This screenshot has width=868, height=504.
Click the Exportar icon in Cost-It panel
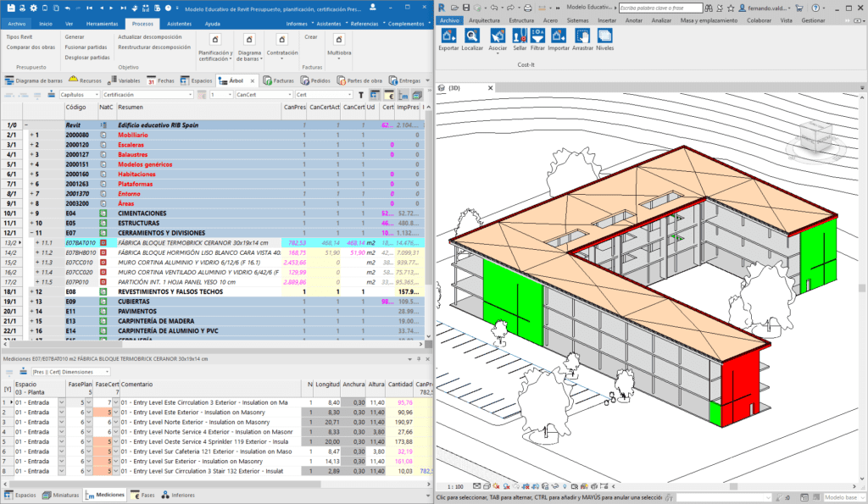coord(448,36)
